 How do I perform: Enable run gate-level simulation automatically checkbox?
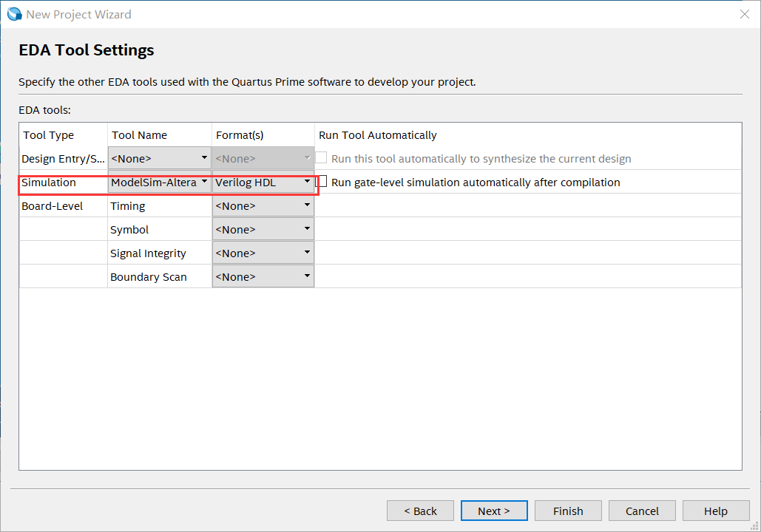click(x=322, y=182)
